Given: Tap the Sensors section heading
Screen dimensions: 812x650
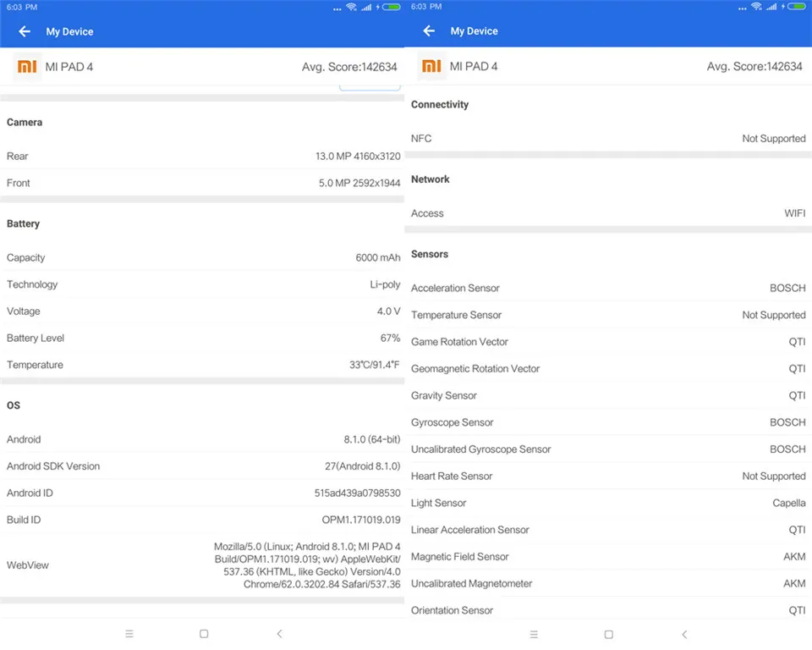Looking at the screenshot, I should pyautogui.click(x=430, y=254).
